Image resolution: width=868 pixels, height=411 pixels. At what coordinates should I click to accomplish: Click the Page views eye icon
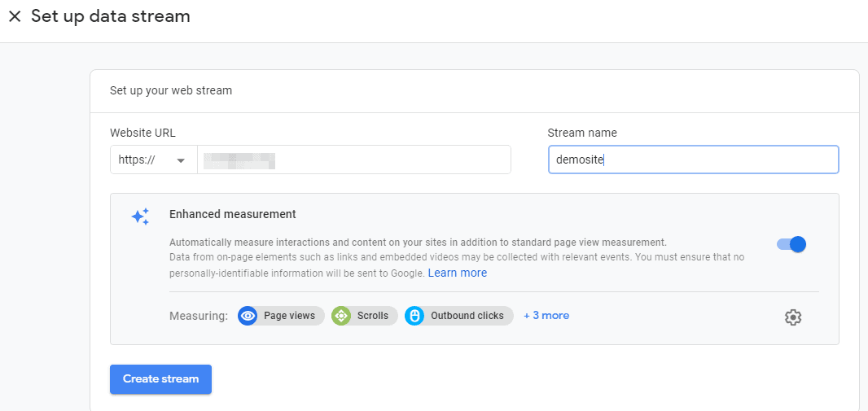pos(248,316)
